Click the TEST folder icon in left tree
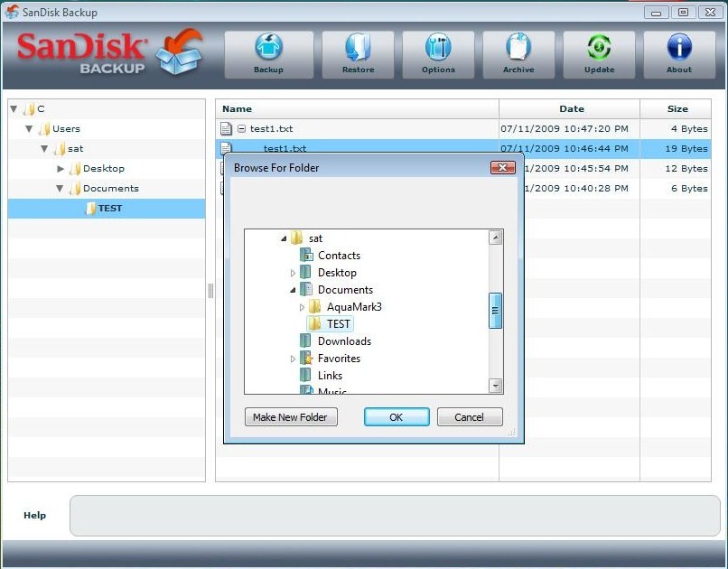Screen dimensions: 728x569 (x=90, y=209)
